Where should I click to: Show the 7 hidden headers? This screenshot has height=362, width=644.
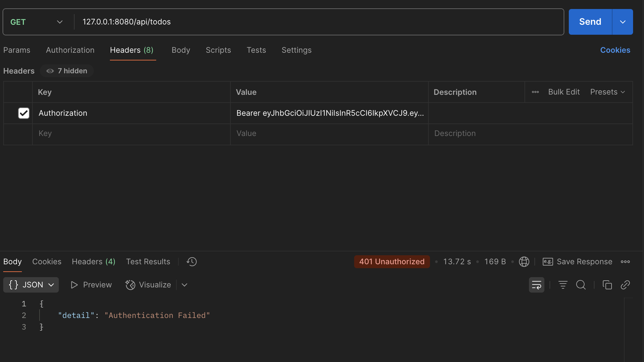pos(67,71)
